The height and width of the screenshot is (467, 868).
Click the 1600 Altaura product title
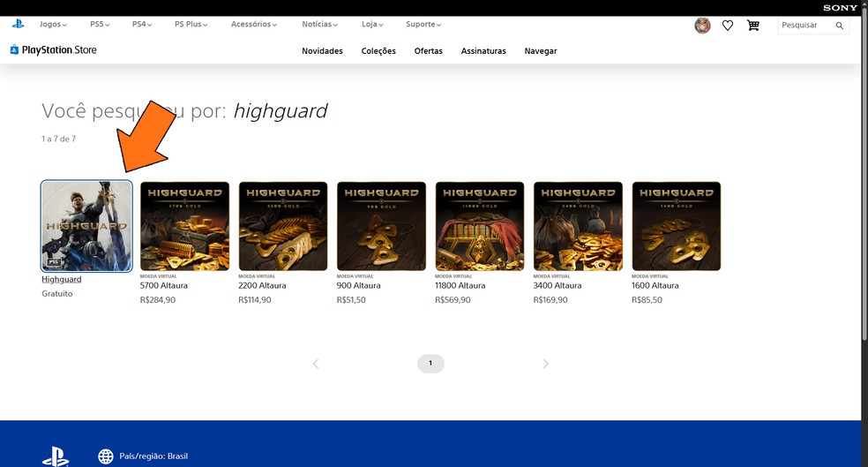click(655, 286)
